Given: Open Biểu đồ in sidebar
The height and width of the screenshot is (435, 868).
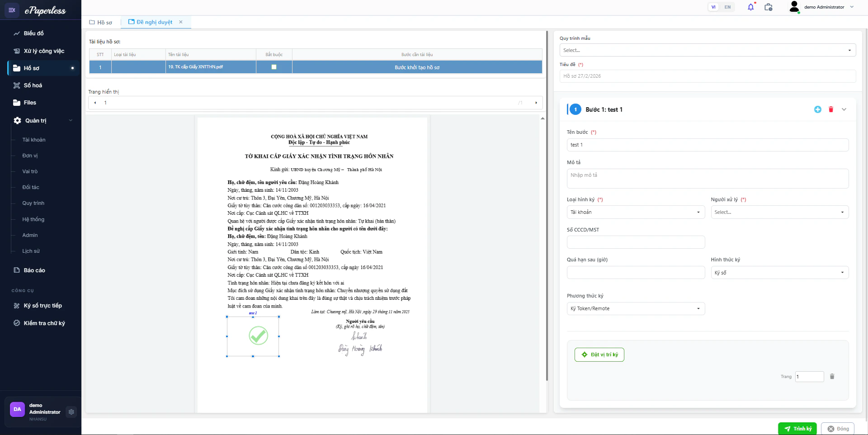Looking at the screenshot, I should 33,33.
